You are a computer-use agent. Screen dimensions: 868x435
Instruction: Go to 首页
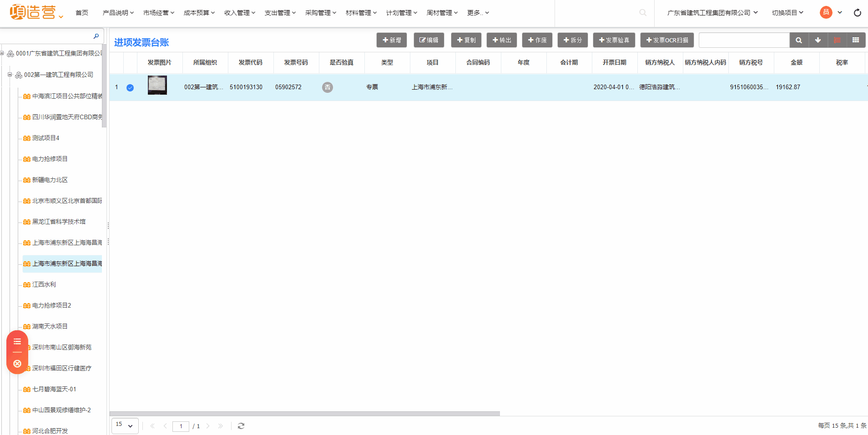(x=82, y=13)
